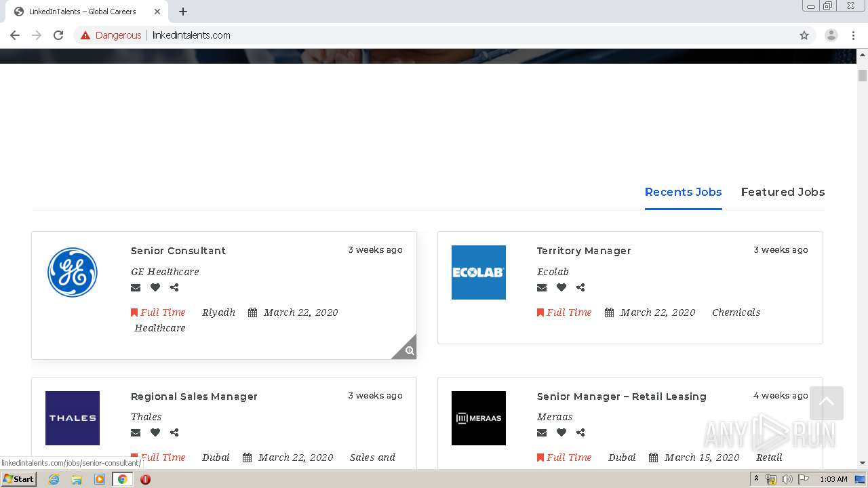
Task: Open quick view magnifier on GE Healthcare card
Action: point(409,350)
